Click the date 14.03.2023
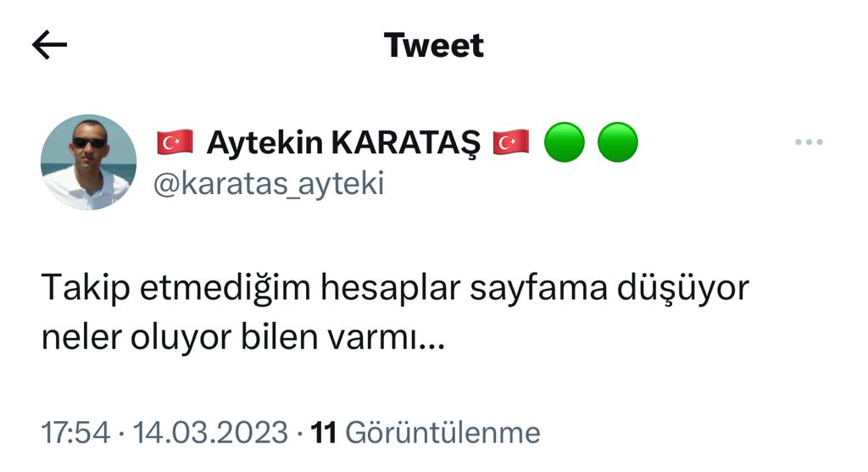The image size is (868, 472). [210, 433]
